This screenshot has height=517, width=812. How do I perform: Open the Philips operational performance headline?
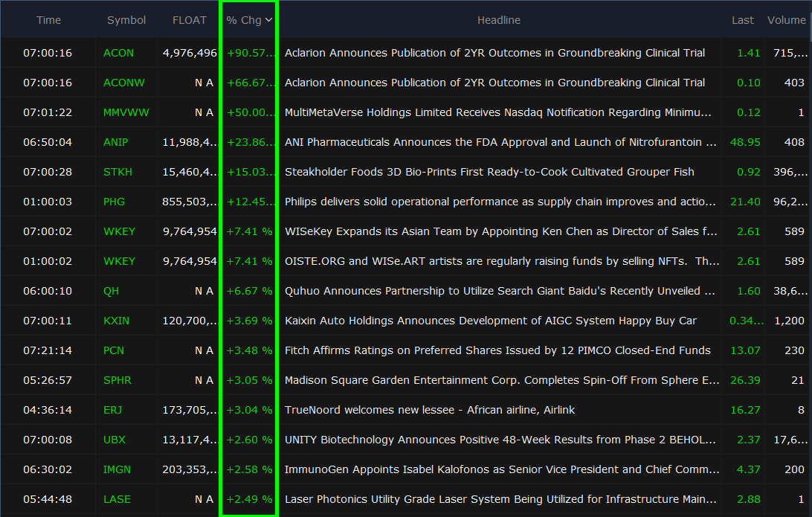pos(500,202)
